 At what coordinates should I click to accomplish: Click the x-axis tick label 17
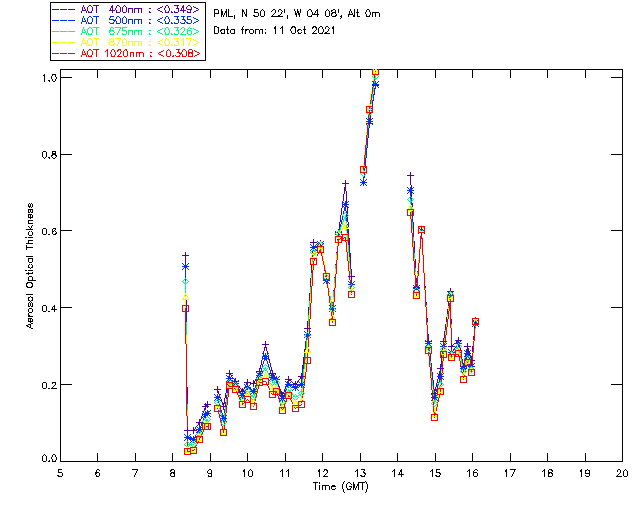510,473
